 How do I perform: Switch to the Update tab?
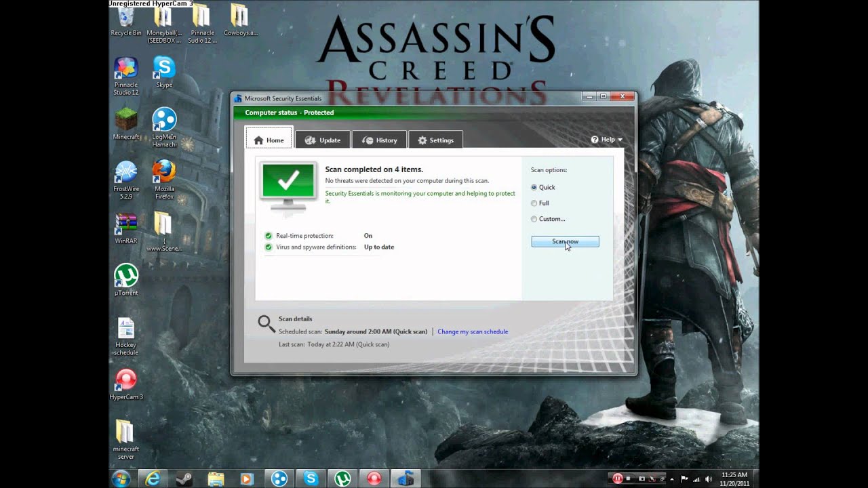coord(323,140)
